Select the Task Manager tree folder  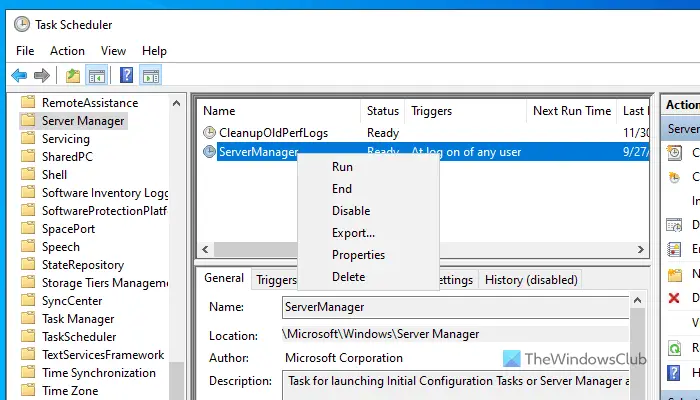tap(78, 319)
